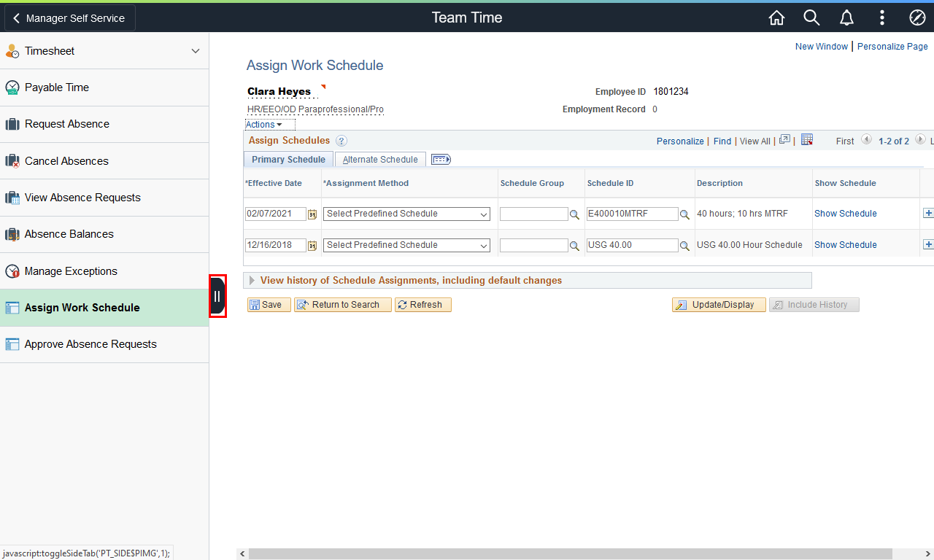Show Schedule for 40 hours; 10 hrs MTRF
This screenshot has width=934, height=560.
point(846,214)
